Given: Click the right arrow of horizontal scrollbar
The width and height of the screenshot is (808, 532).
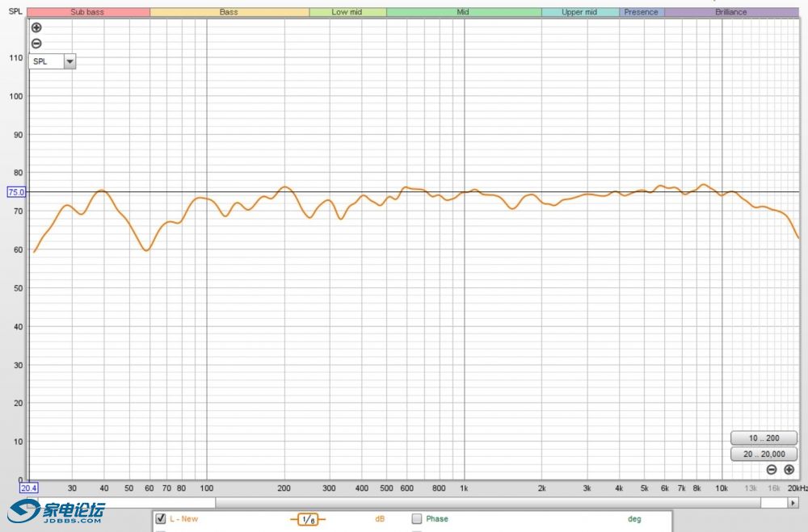Looking at the screenshot, I should (793, 502).
